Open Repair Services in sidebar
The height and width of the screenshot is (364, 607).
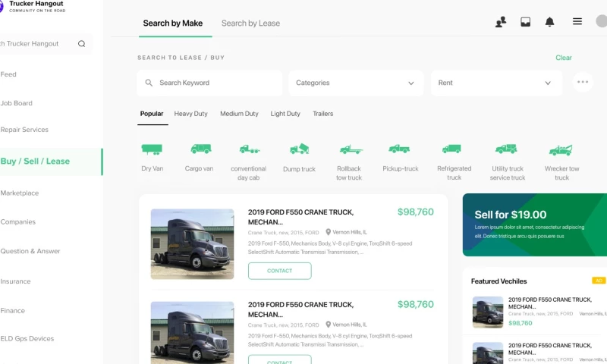[x=24, y=130]
